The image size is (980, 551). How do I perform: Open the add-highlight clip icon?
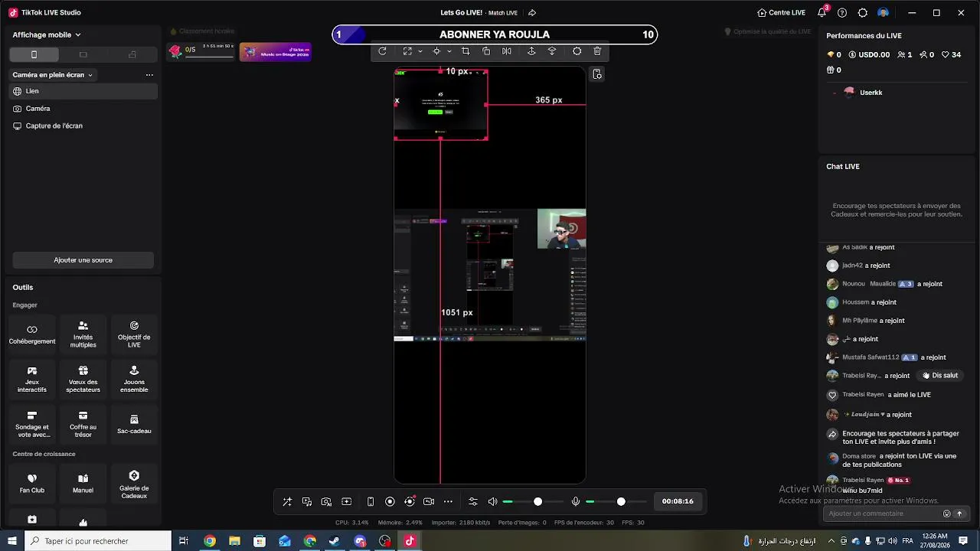coord(347,501)
